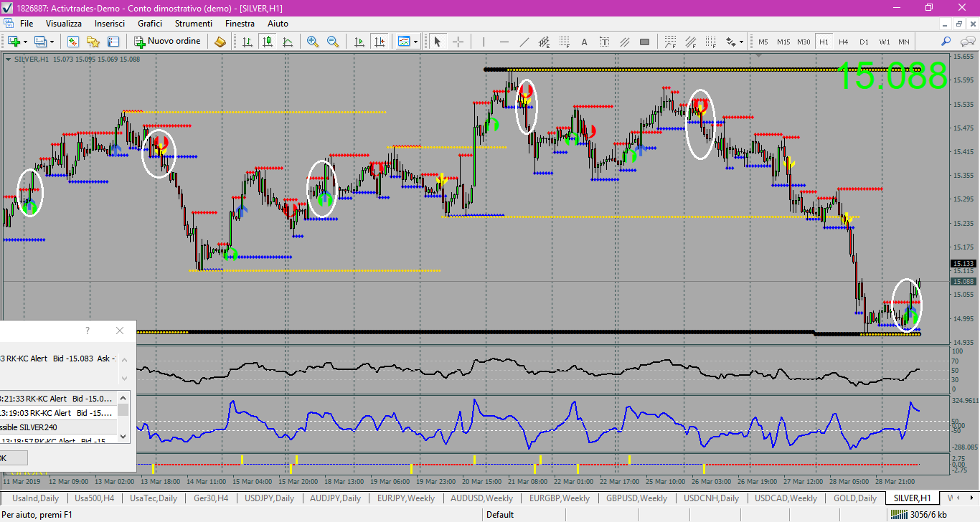
Task: Switch to line chart view
Action: click(x=288, y=42)
